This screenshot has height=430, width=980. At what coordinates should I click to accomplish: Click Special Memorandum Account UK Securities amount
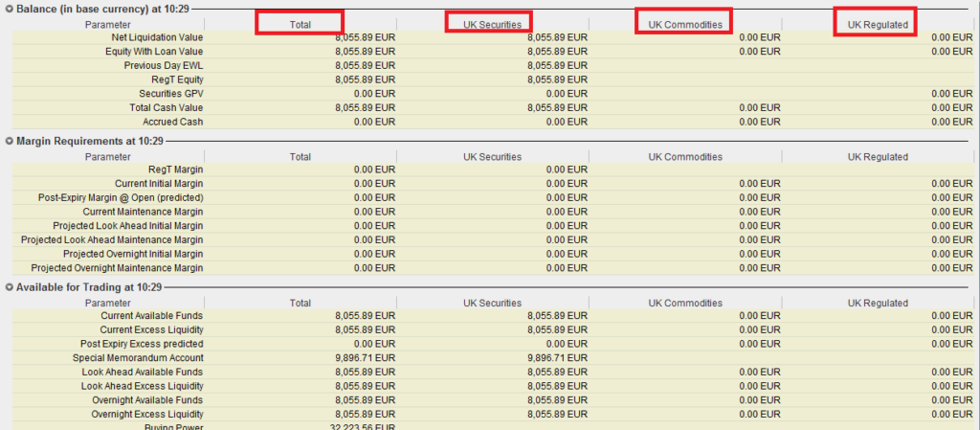pyautogui.click(x=558, y=358)
